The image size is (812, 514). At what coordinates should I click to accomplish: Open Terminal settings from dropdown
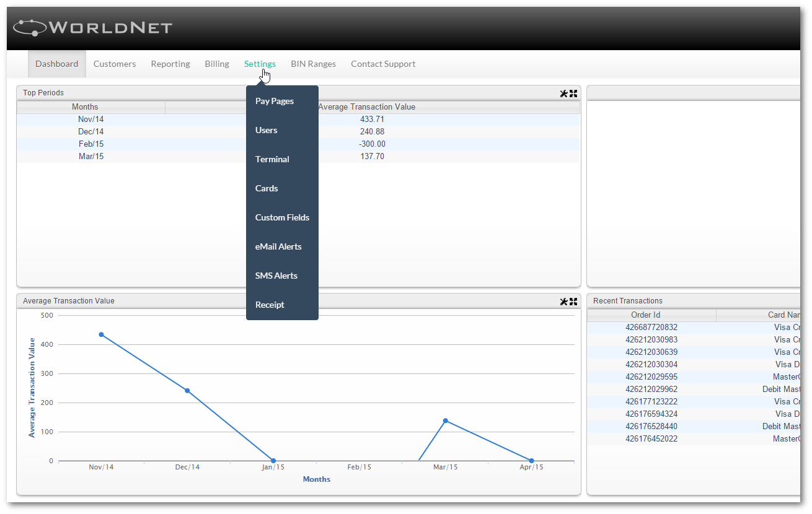click(x=272, y=159)
